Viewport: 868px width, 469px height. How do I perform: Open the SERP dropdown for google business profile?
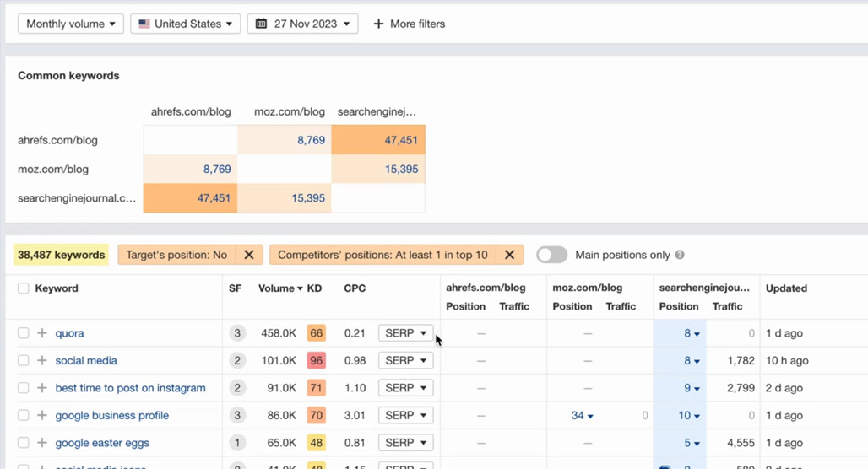(x=406, y=415)
